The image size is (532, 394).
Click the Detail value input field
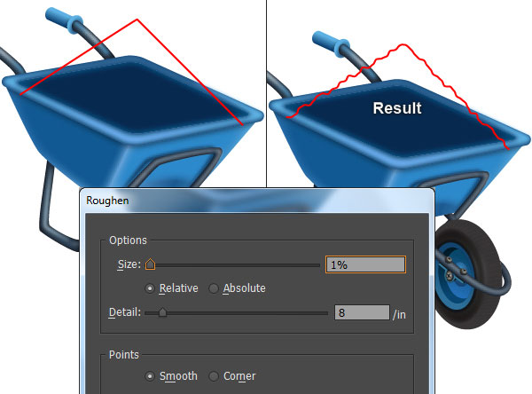362,312
